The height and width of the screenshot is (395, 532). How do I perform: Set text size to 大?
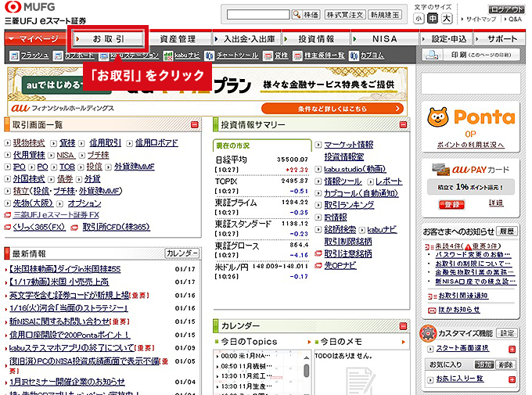pos(447,18)
